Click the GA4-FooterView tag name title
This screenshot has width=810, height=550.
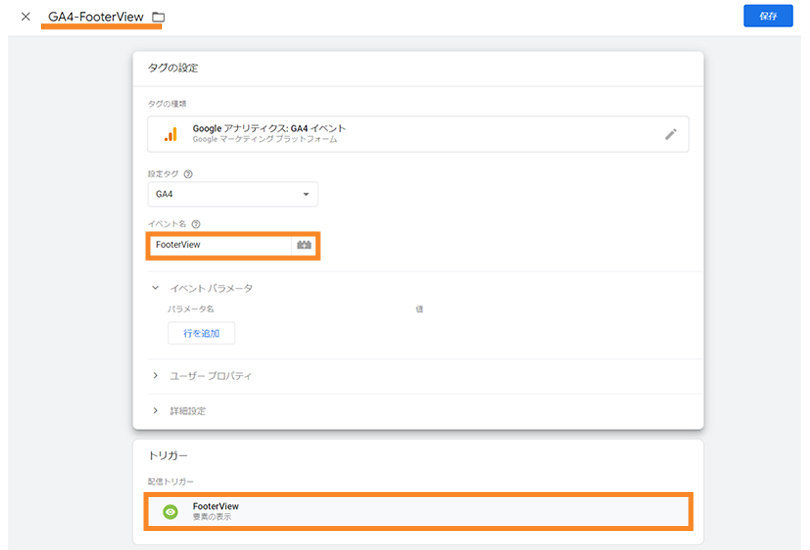coord(95,17)
